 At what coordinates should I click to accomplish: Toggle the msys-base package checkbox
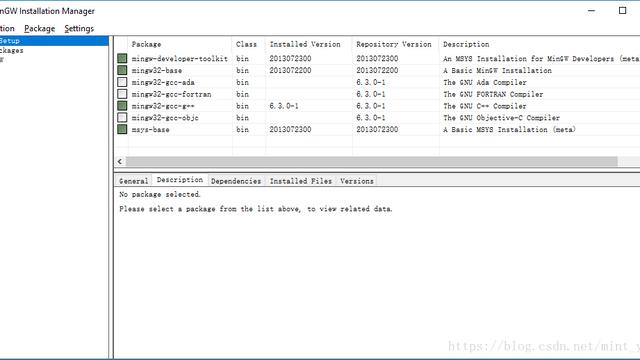pyautogui.click(x=122, y=129)
